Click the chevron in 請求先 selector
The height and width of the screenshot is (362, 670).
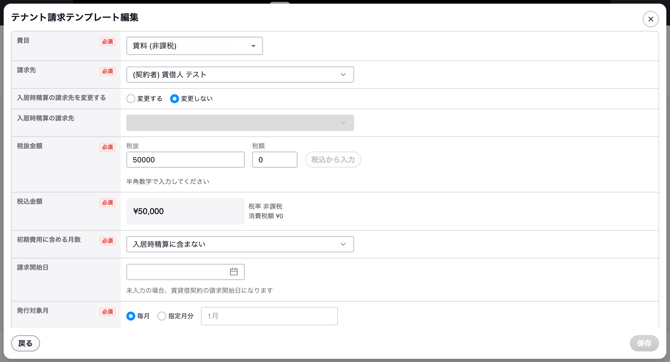343,74
